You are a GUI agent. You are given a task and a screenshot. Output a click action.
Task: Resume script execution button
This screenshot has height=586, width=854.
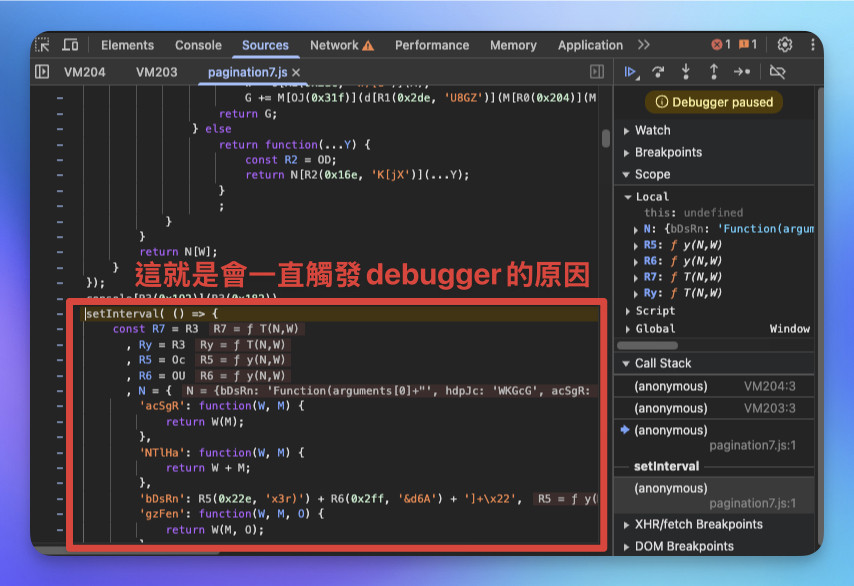coord(631,72)
